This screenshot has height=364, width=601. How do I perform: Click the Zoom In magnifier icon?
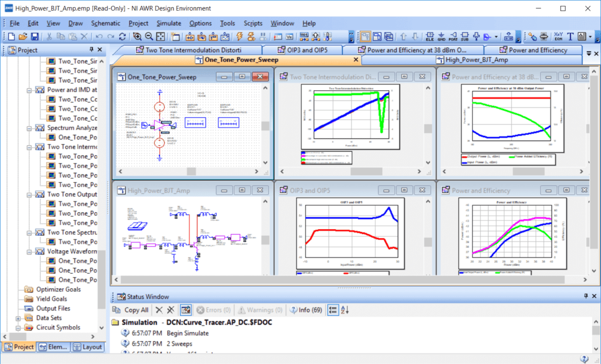pos(137,36)
